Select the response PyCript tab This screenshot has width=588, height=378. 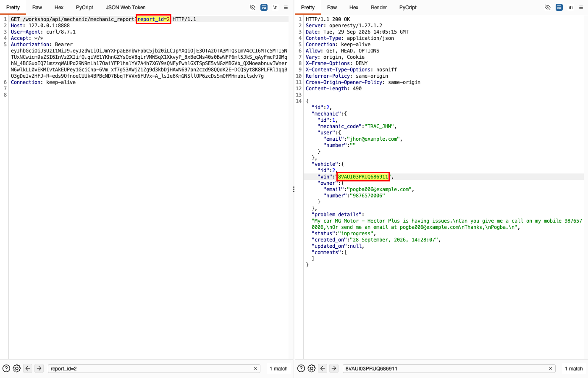click(x=408, y=8)
